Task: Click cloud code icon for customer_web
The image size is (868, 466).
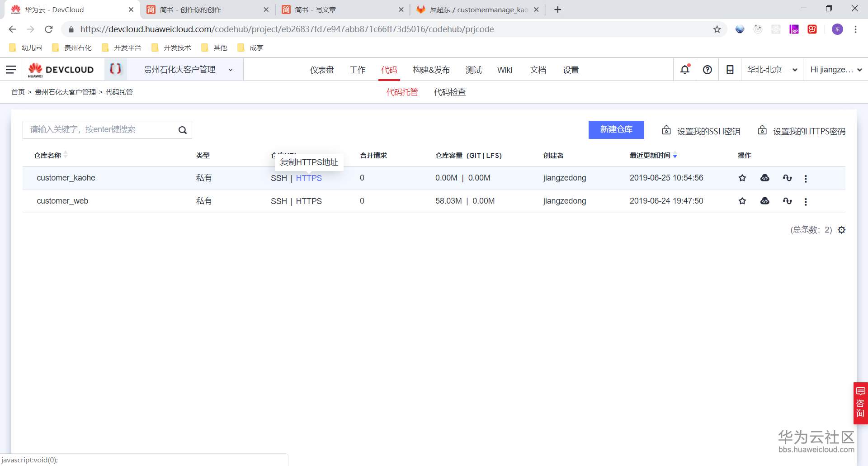Action: click(765, 201)
